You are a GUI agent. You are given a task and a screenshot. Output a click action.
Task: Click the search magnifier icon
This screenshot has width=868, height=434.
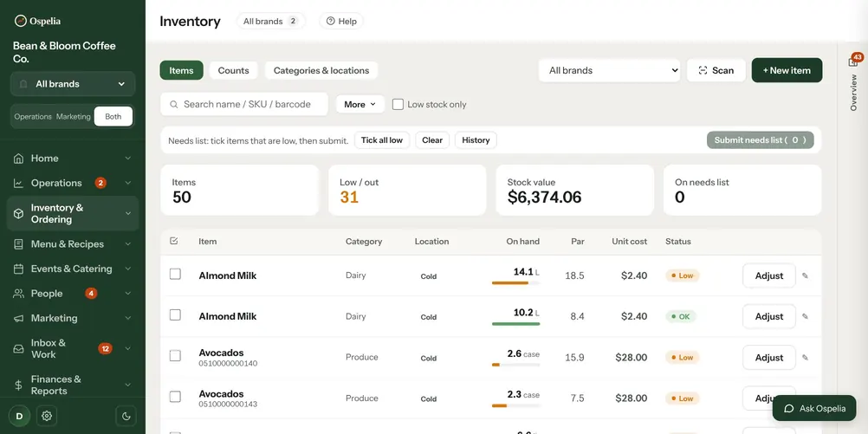[174, 104]
